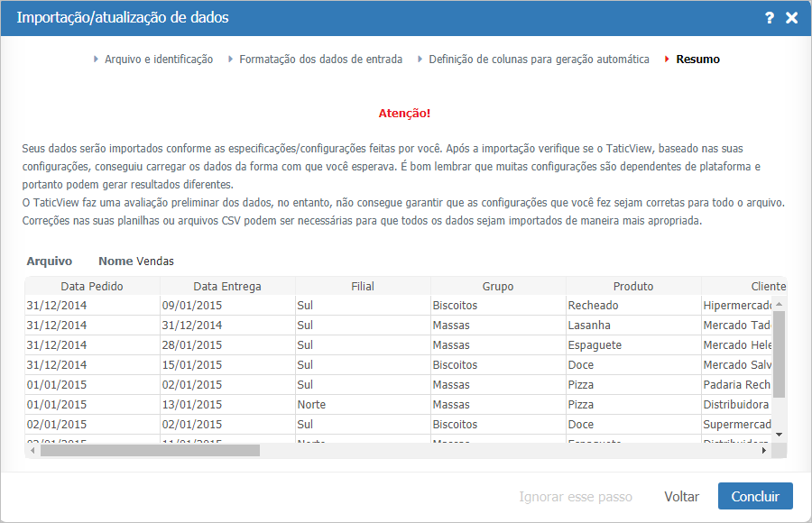Go to Arquivo e identificação step
812x523 pixels.
158,60
